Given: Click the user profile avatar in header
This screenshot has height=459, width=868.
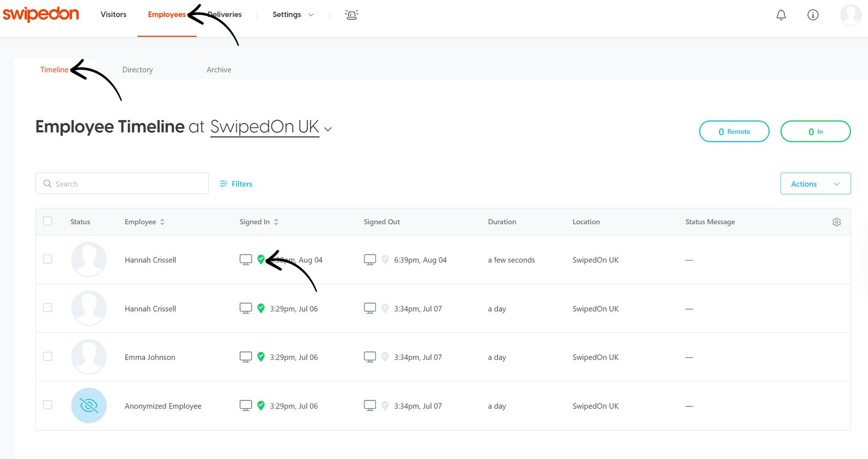Looking at the screenshot, I should [850, 15].
